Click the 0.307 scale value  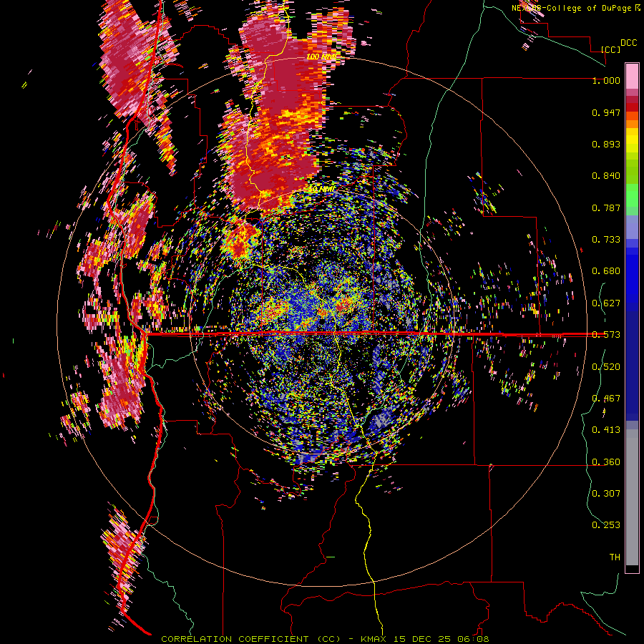(x=606, y=494)
